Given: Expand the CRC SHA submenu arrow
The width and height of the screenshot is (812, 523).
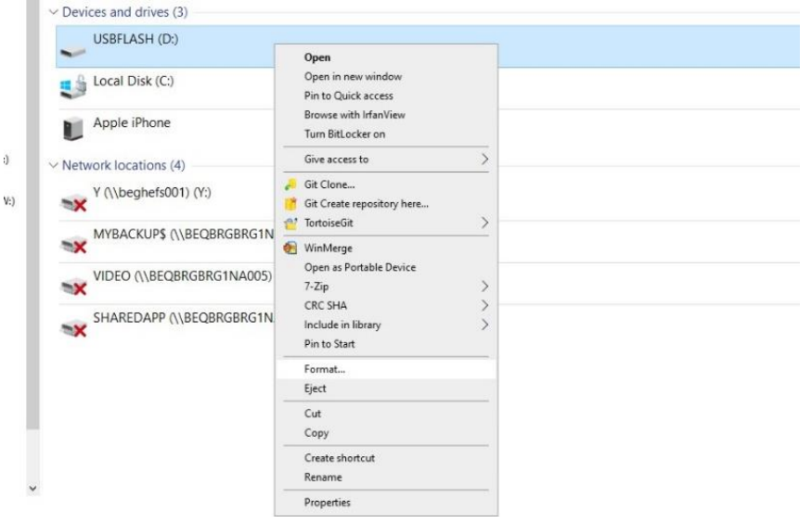Looking at the screenshot, I should coord(484,305).
